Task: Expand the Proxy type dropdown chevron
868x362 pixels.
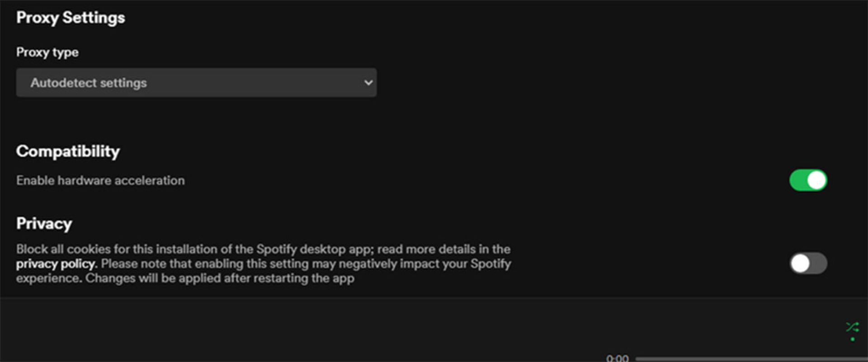Action: coord(368,83)
